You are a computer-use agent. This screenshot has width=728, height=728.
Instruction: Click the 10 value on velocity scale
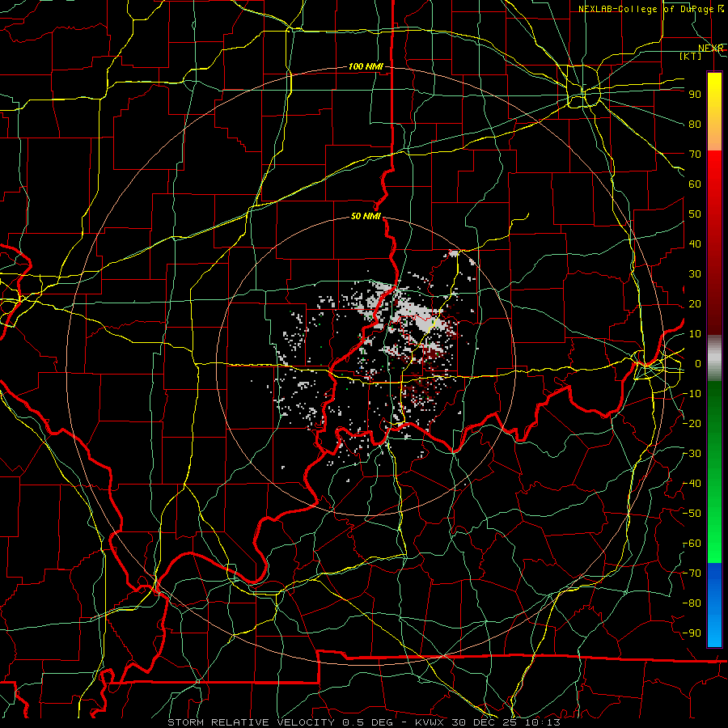[x=695, y=334]
